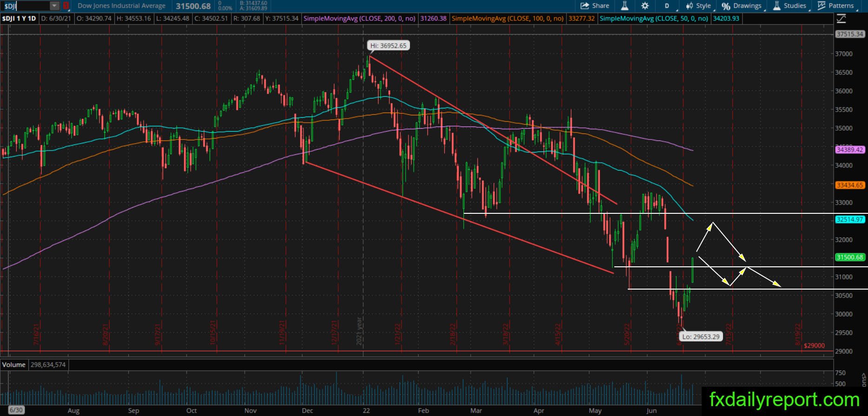The height and width of the screenshot is (416, 868).
Task: Open the symbol selector dropdown arrow
Action: point(55,6)
